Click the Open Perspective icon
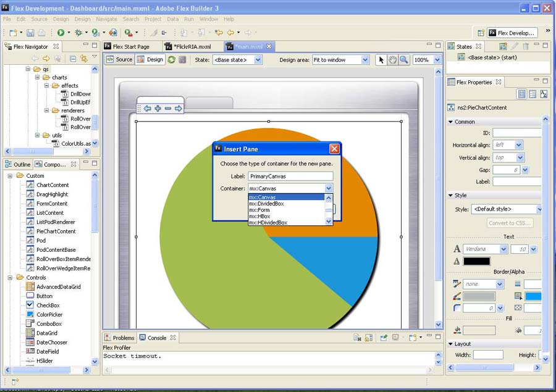 (x=481, y=33)
